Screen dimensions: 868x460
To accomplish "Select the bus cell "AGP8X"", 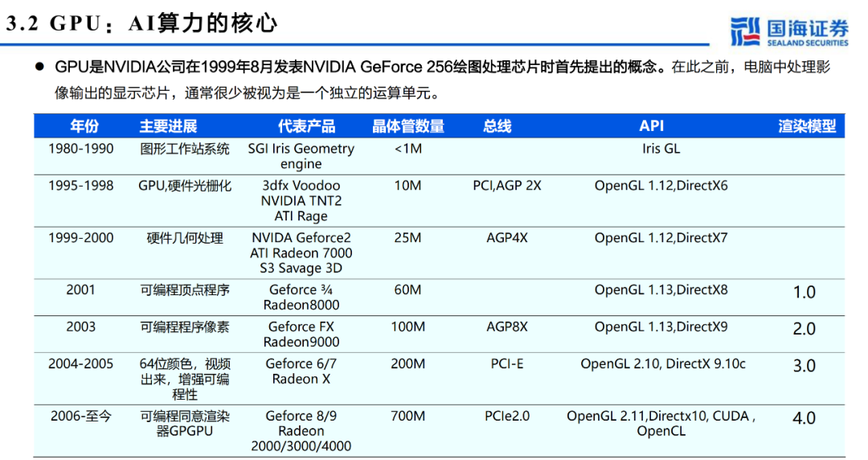I will pos(506,327).
